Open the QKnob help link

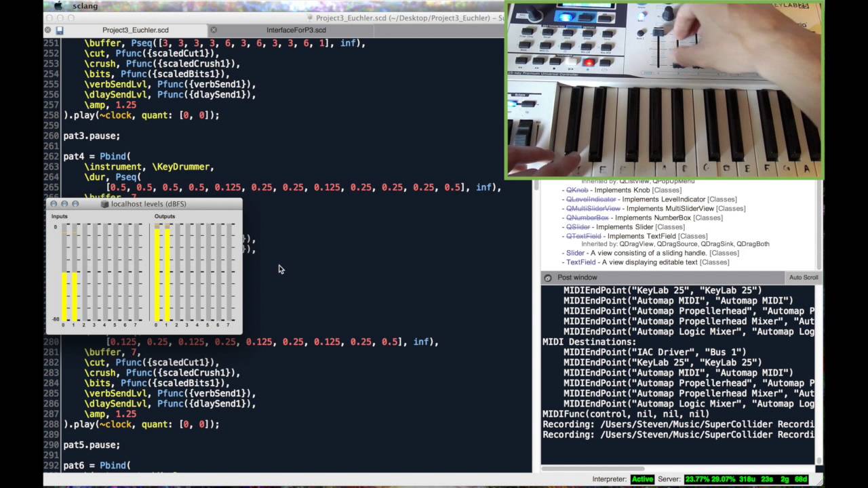point(577,190)
